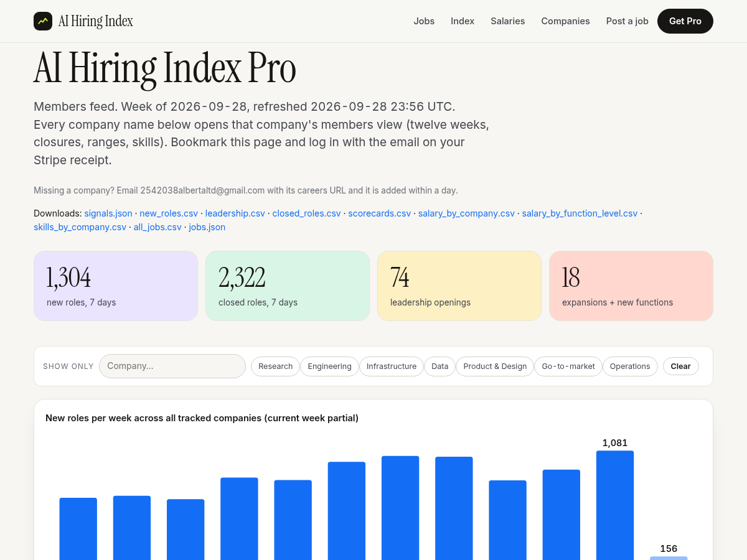Screen dimensions: 747x560
Task: Download new_roles.csv
Action: [169, 213]
